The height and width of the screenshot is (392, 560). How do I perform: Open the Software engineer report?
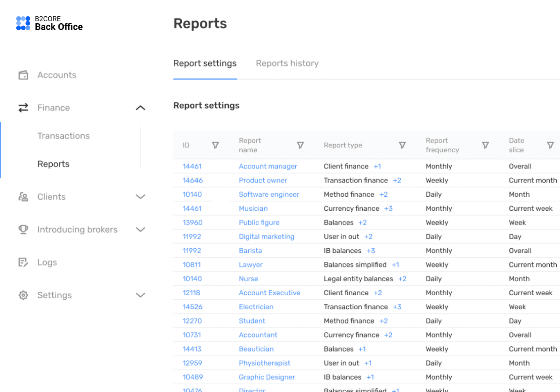(x=269, y=194)
